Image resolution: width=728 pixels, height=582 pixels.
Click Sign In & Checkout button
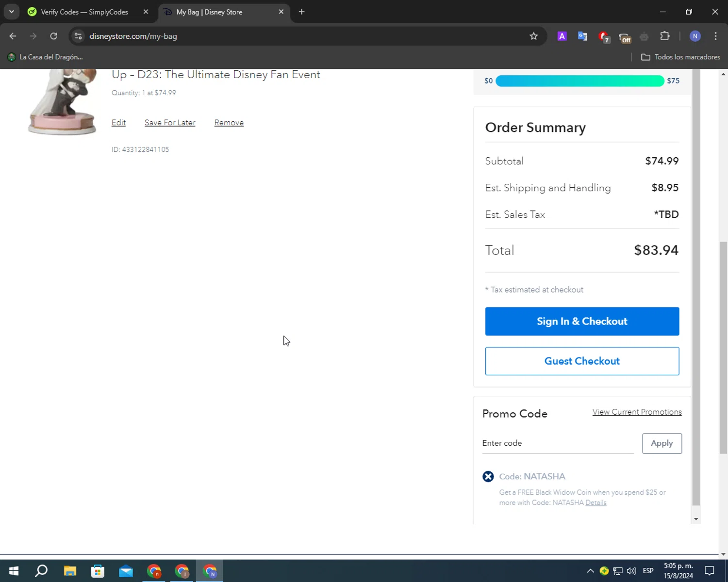(x=582, y=321)
